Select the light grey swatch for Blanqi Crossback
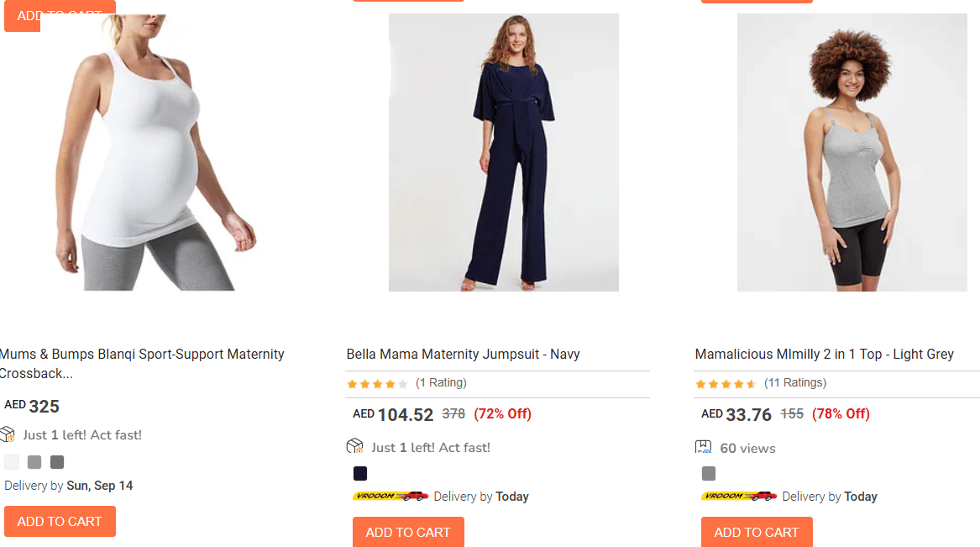This screenshot has width=980, height=547. coord(34,462)
